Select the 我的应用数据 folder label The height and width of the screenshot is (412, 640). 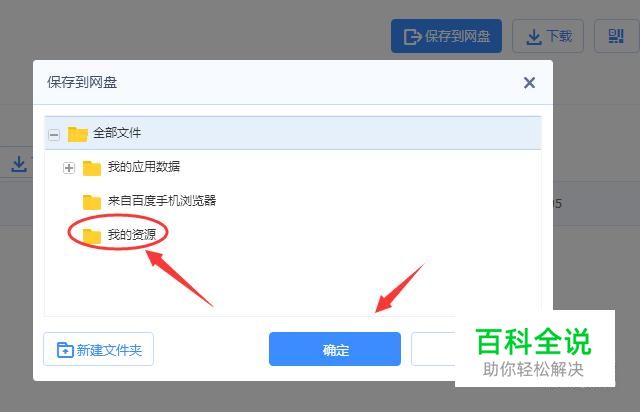coord(144,167)
